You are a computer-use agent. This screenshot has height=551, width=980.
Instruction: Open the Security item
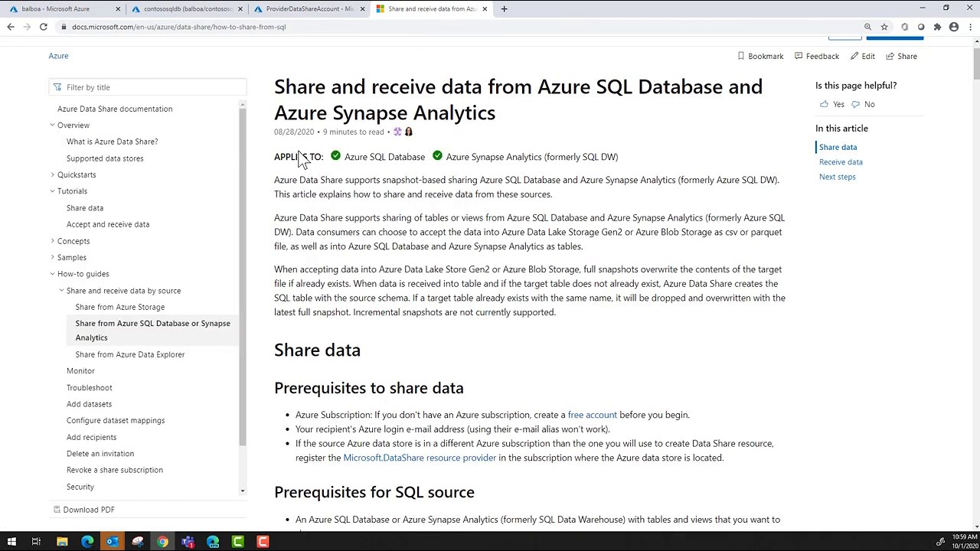click(x=80, y=487)
